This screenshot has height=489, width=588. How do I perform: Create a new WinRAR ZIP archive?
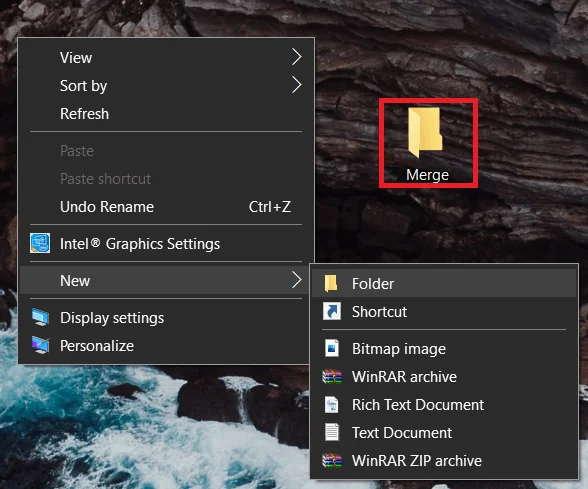[x=444, y=460]
